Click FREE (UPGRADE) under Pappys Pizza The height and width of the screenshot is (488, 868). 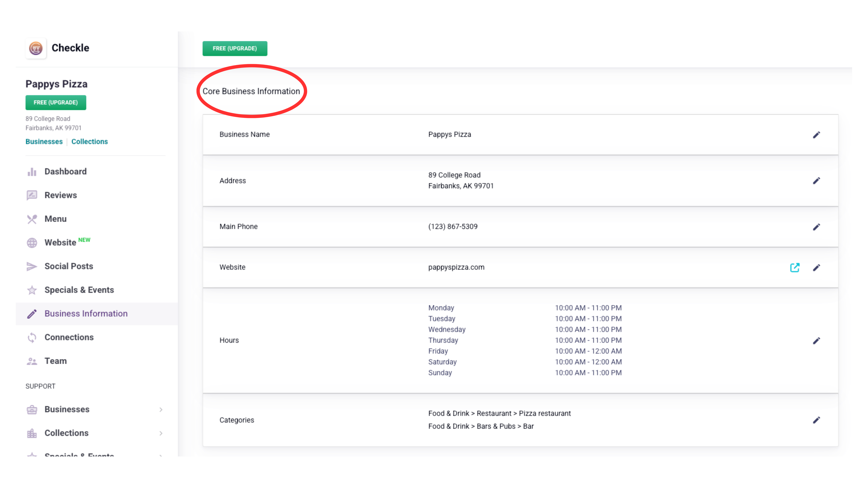[56, 103]
